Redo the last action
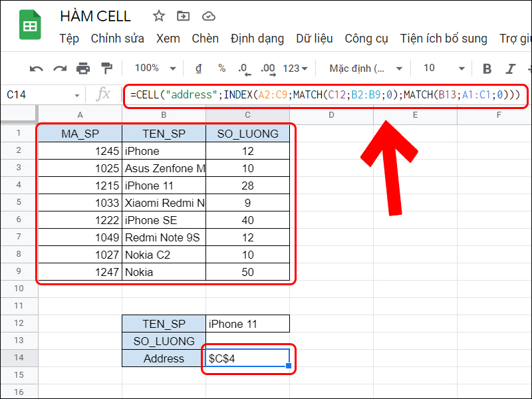Screen dimensions: 532x399 [x=60, y=68]
